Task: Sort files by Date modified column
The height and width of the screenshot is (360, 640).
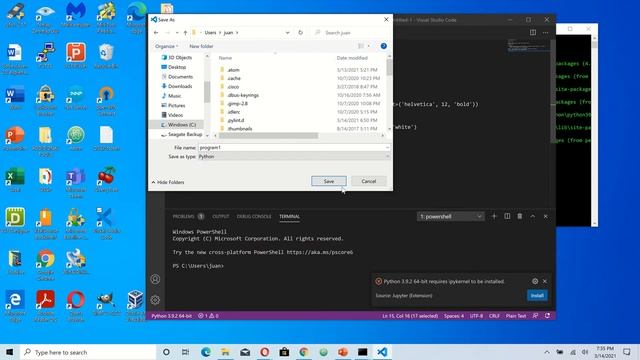Action: coord(352,58)
